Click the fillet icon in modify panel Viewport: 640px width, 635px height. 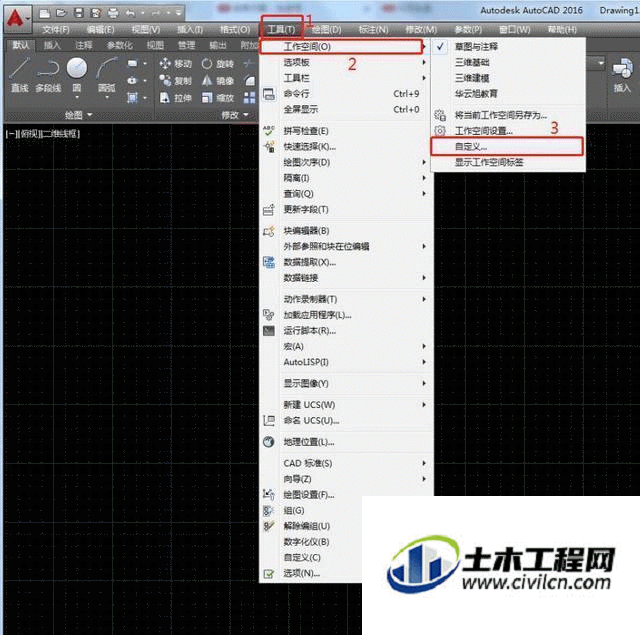pyautogui.click(x=250, y=80)
